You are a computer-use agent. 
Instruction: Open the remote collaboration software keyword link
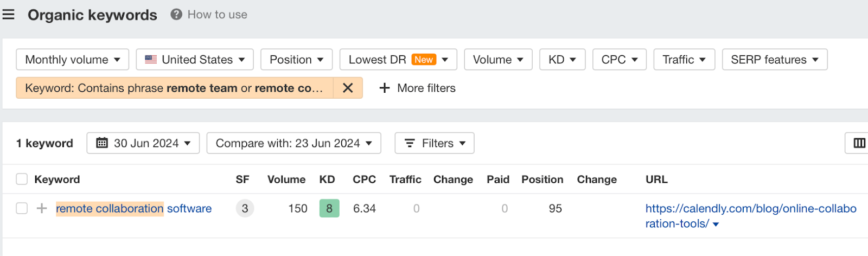133,208
